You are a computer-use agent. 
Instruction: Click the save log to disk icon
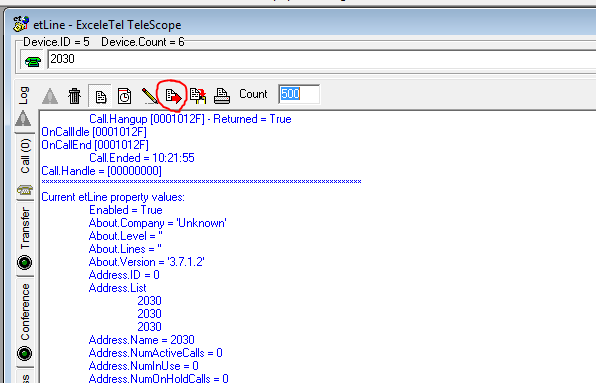coord(198,95)
